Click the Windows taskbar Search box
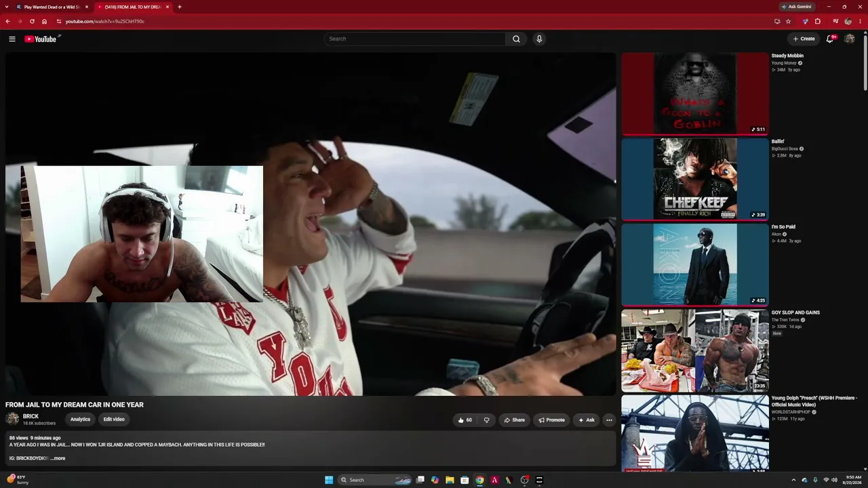Image resolution: width=868 pixels, height=488 pixels. click(x=376, y=480)
